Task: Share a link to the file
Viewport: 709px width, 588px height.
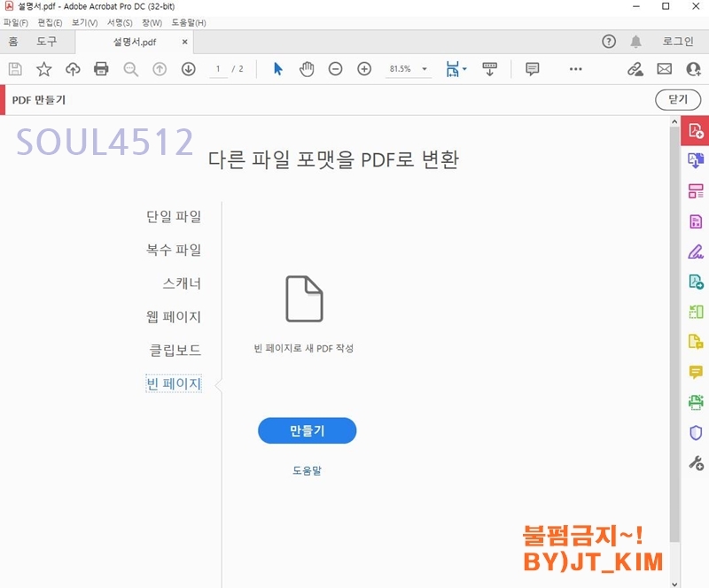Action: click(x=635, y=69)
